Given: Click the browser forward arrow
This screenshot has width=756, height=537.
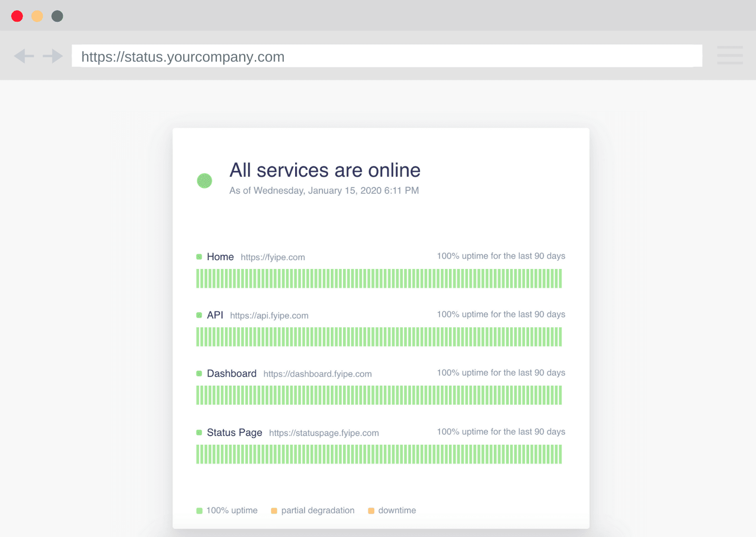Looking at the screenshot, I should tap(53, 56).
